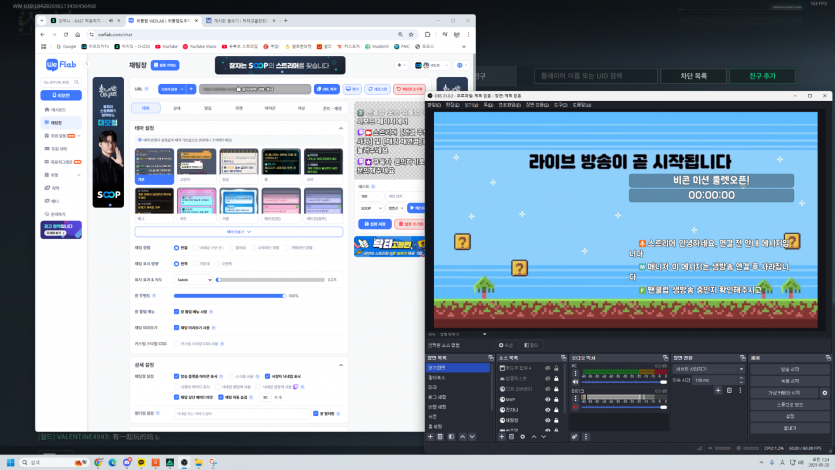Toggle 봇 필터링 checkbox
The width and height of the screenshot is (835, 470).
(x=316, y=414)
